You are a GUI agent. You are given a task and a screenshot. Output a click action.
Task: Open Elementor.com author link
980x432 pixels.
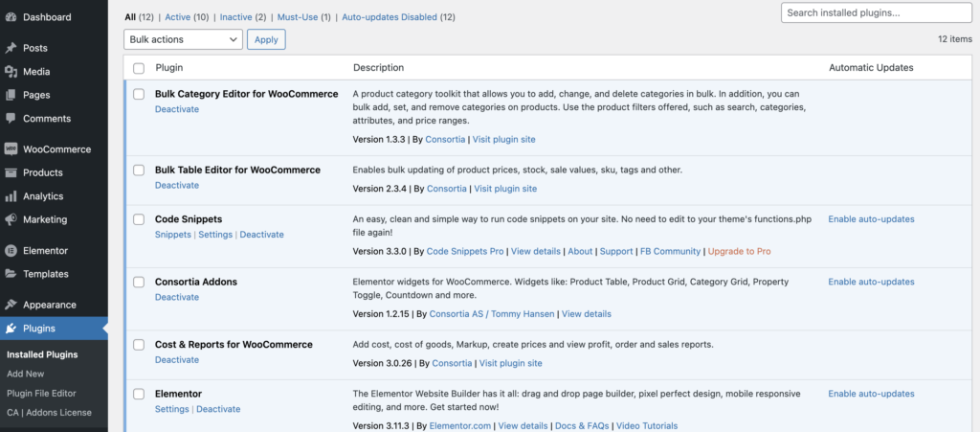point(460,425)
